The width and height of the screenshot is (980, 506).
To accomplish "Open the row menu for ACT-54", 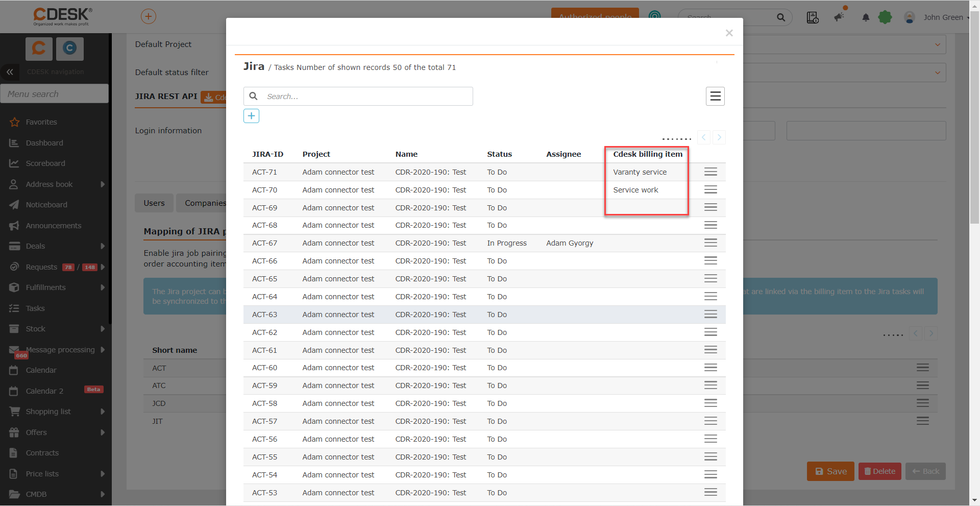I will 710,475.
